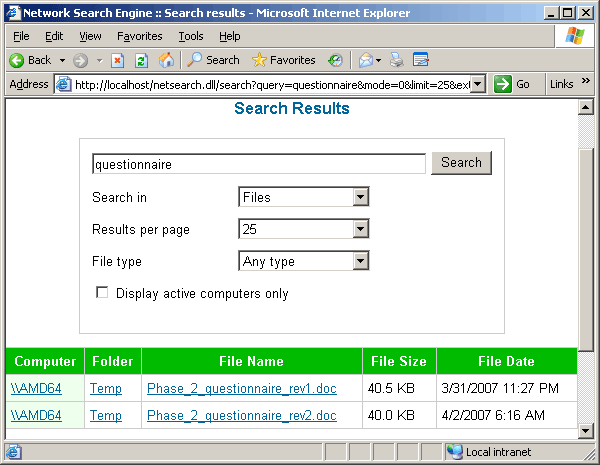Click the Go button beside address bar

click(x=513, y=84)
